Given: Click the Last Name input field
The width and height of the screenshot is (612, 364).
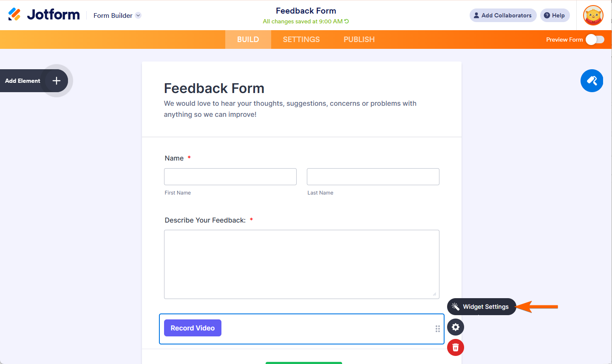Looking at the screenshot, I should point(373,177).
